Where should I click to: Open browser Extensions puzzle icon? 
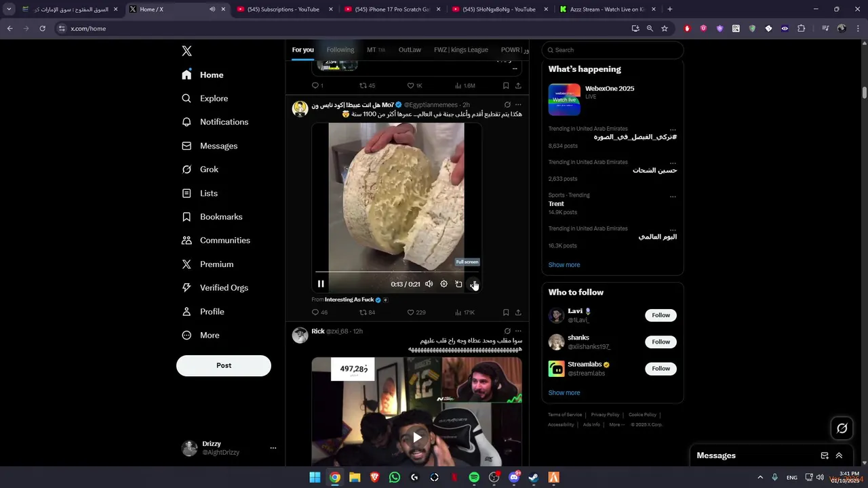click(x=801, y=28)
